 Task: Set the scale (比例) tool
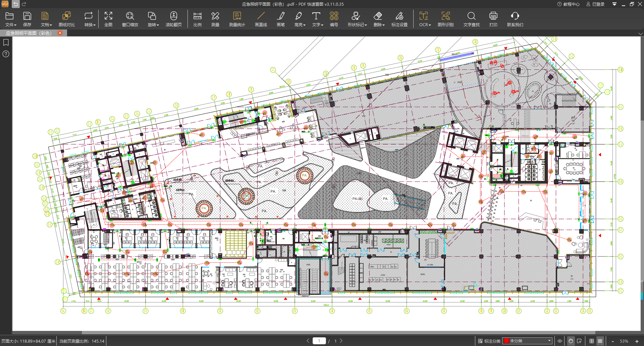pos(198,19)
